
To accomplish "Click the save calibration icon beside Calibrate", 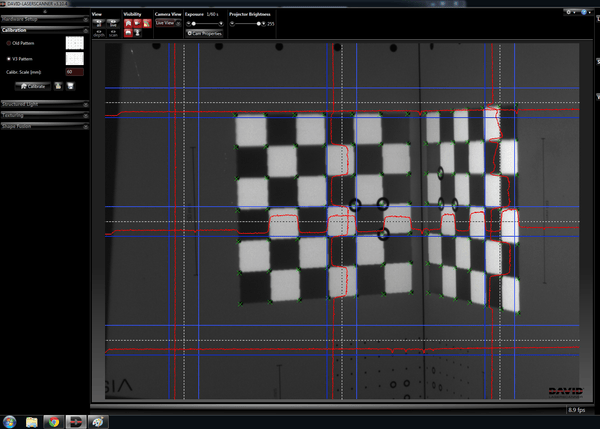I will [72, 86].
